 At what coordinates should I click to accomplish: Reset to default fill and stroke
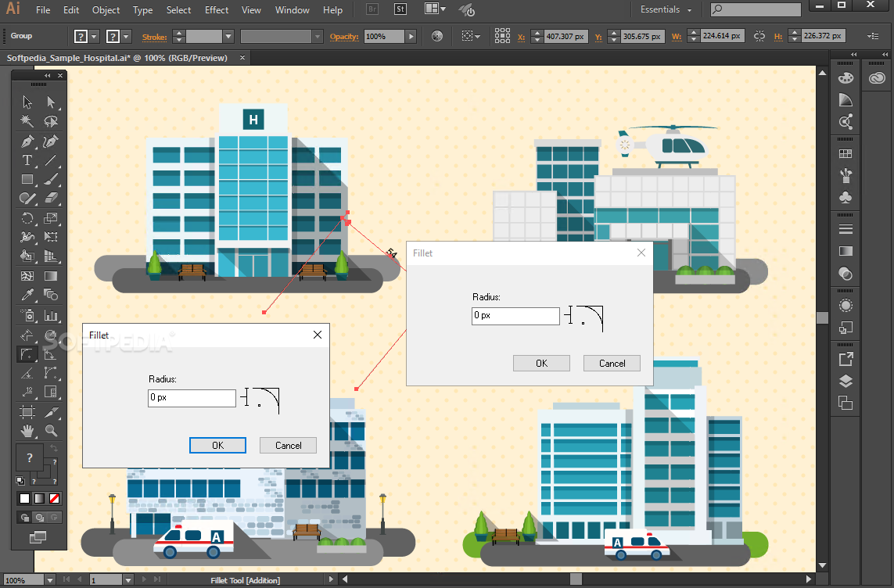tap(20, 481)
